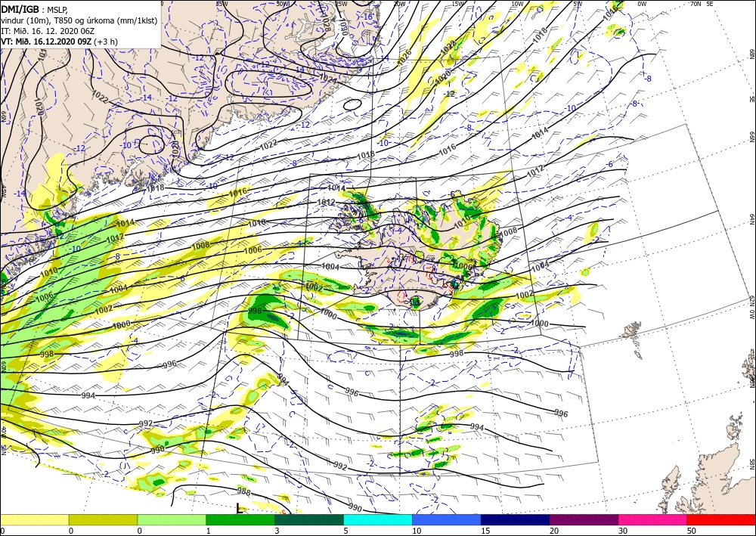Screen dimensions: 756x536
Task: Click the legend value '30'
Action: pos(622,531)
